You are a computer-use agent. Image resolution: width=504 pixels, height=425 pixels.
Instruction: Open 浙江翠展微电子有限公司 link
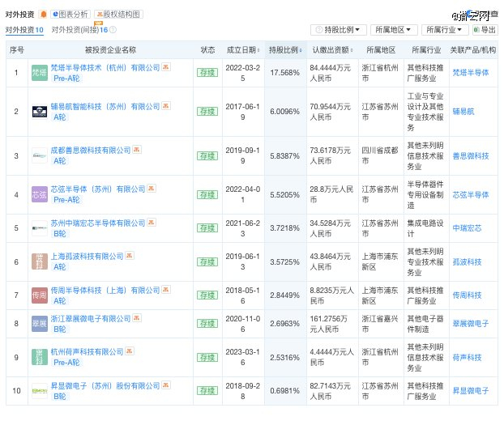point(91,319)
